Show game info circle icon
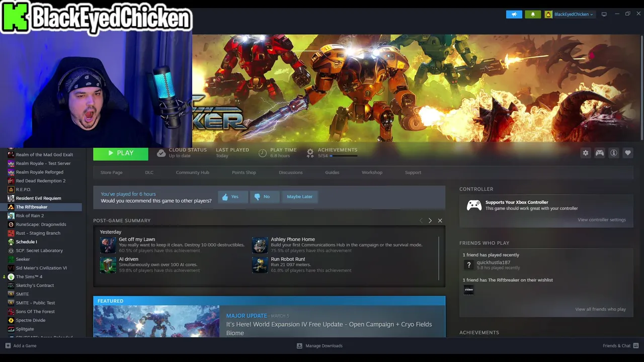The height and width of the screenshot is (362, 644). (614, 153)
